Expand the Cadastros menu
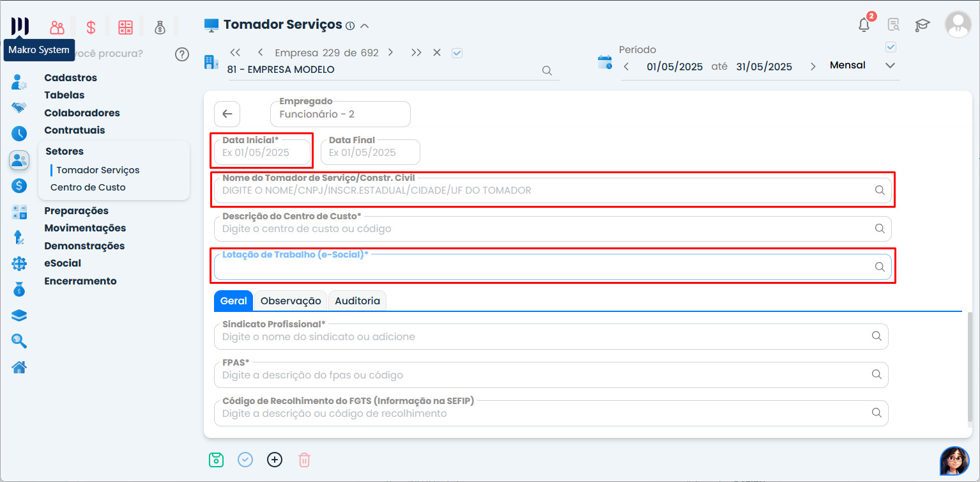This screenshot has width=980, height=482. [x=70, y=78]
